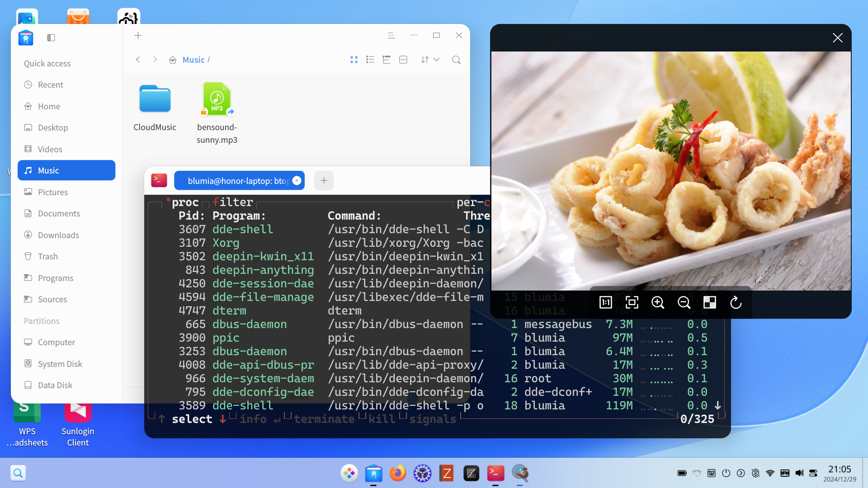Click fit-to-window icon in image viewer
The height and width of the screenshot is (488, 868).
[632, 302]
